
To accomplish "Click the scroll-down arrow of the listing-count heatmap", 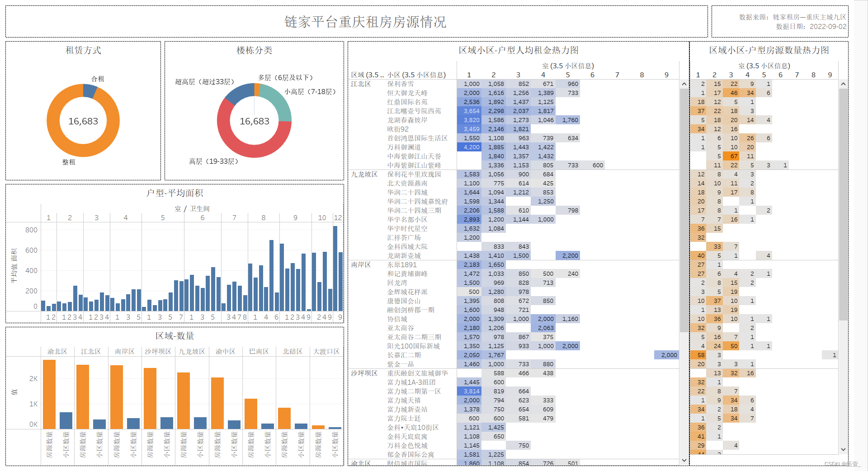I will point(843,450).
